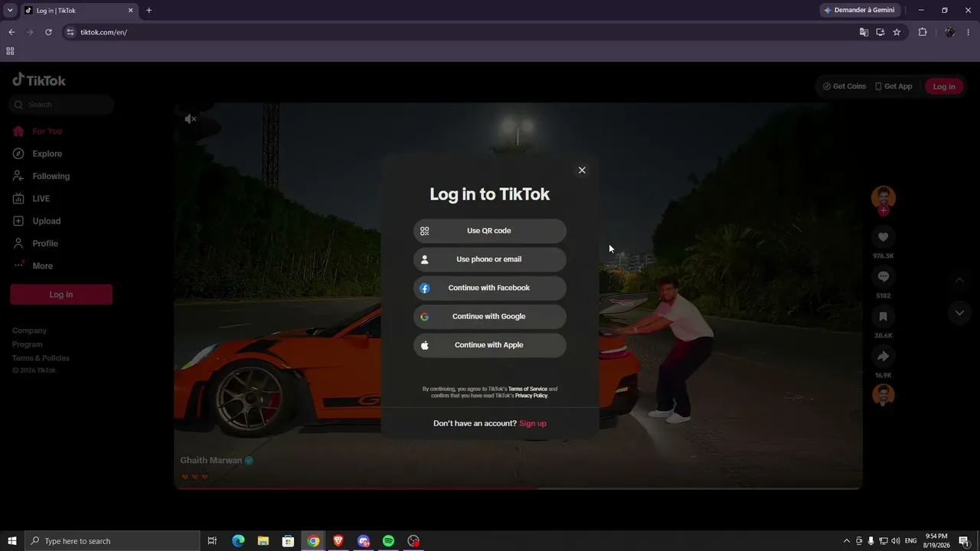Open the apps grid in bookmarks bar
Screen dimensions: 980x551
(x=10, y=51)
